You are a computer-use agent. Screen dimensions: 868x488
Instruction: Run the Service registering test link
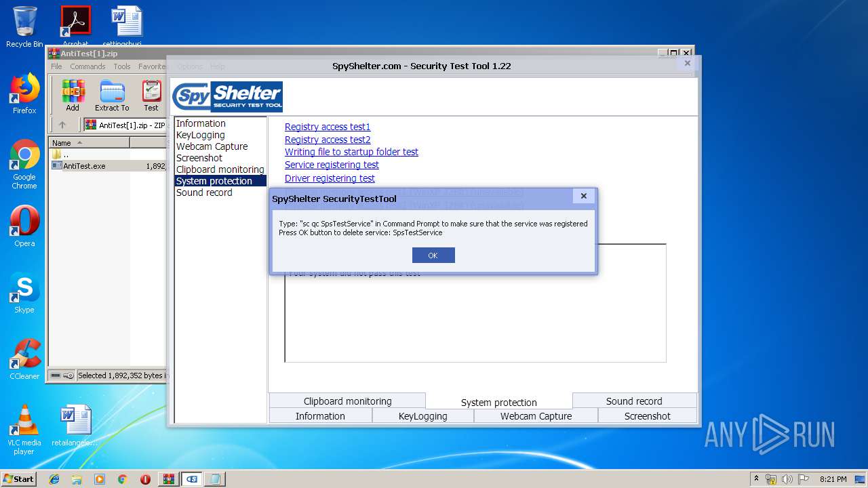coord(332,165)
